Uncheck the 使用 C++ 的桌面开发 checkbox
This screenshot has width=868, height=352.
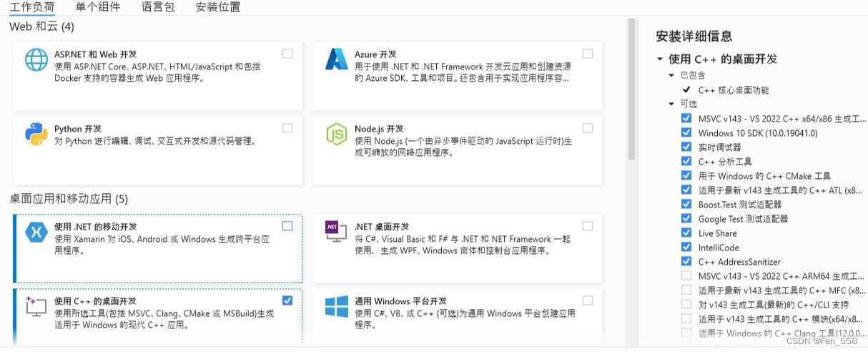click(x=287, y=300)
